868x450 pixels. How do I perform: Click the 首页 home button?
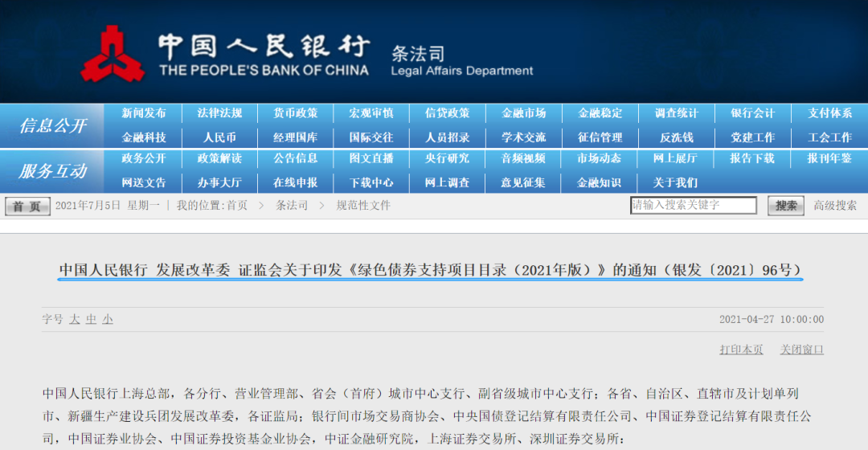[x=27, y=207]
